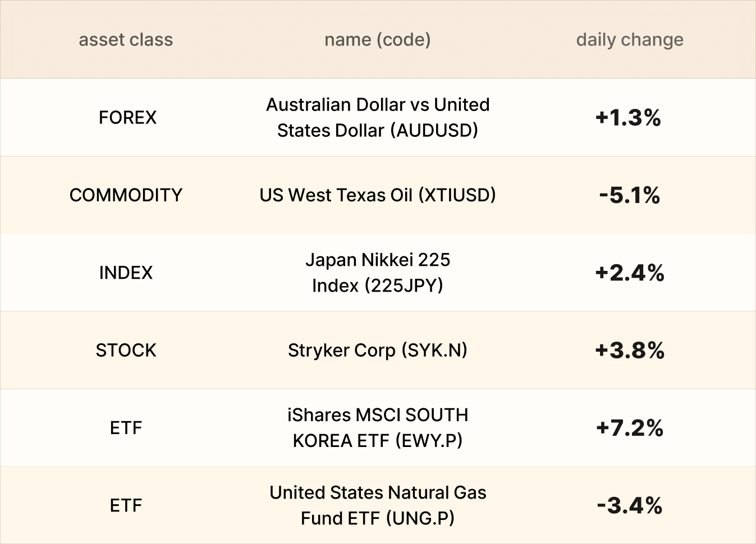Screen dimensions: 756x544
Task: Click the 'asset class' column header
Action: coord(126,40)
